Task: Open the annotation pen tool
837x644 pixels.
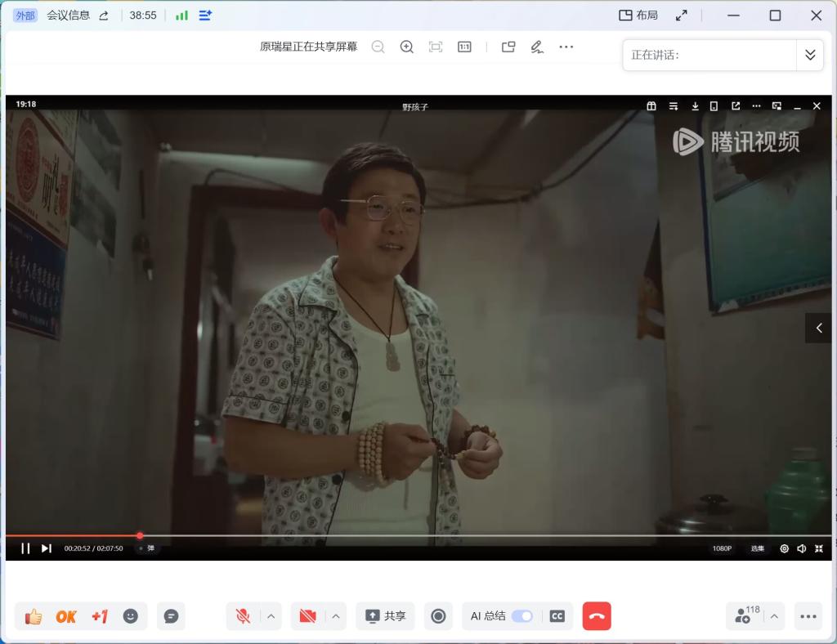Action: 536,47
